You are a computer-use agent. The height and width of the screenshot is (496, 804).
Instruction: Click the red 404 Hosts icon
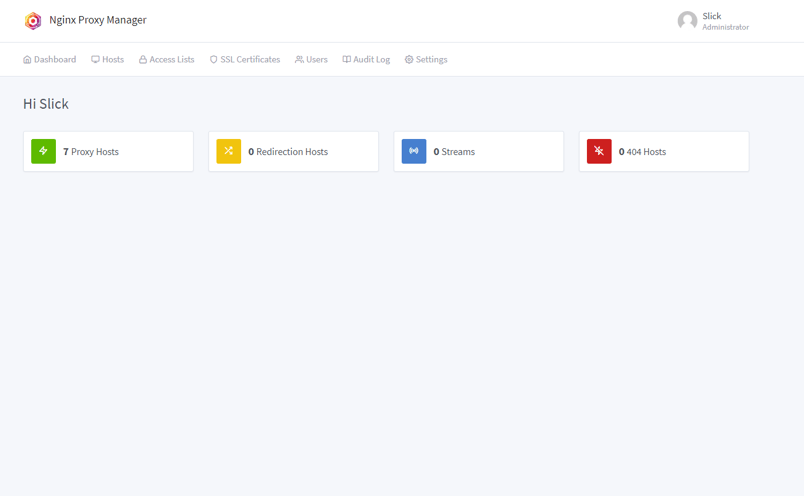pos(599,151)
